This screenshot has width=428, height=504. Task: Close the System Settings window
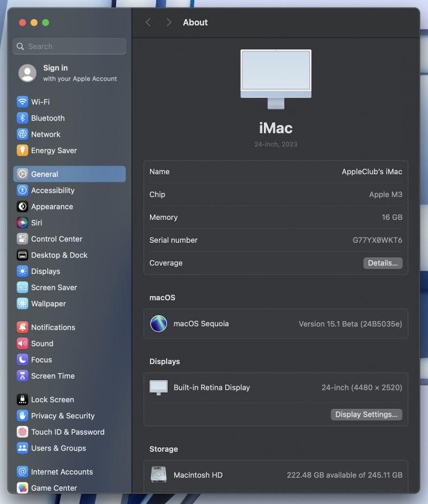pyautogui.click(x=22, y=22)
